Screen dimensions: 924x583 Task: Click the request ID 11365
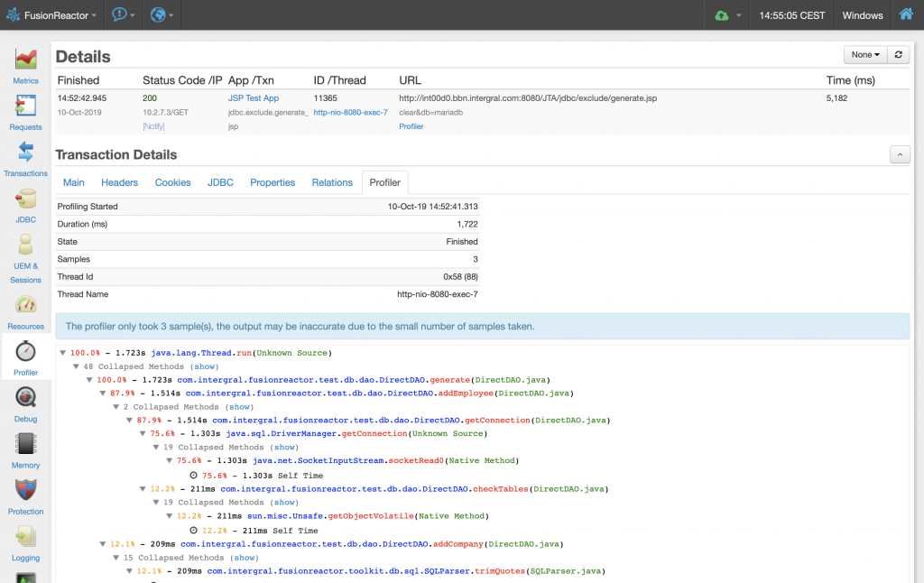click(x=325, y=98)
